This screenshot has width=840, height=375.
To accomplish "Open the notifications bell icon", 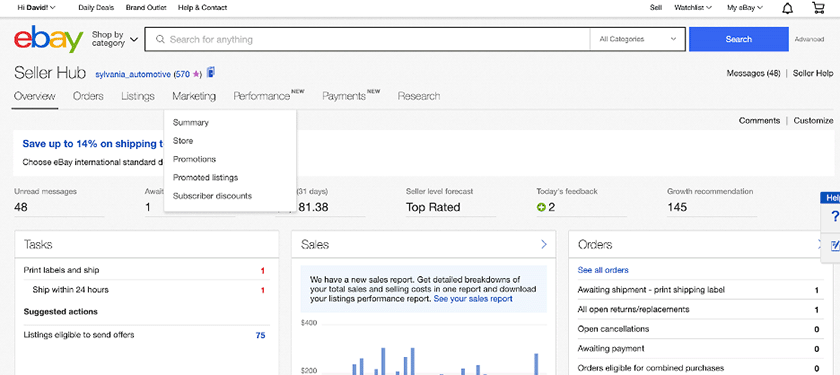I will (x=788, y=8).
